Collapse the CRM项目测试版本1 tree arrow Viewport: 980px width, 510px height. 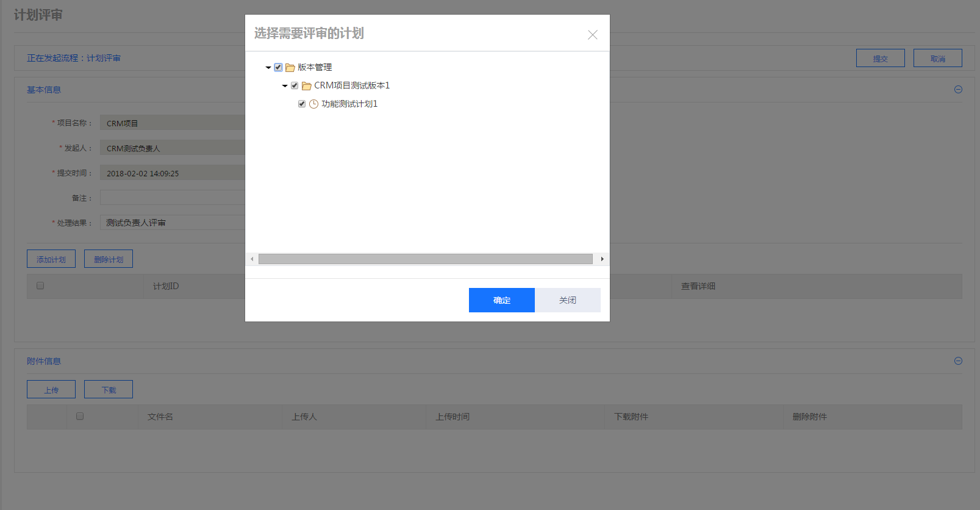285,86
